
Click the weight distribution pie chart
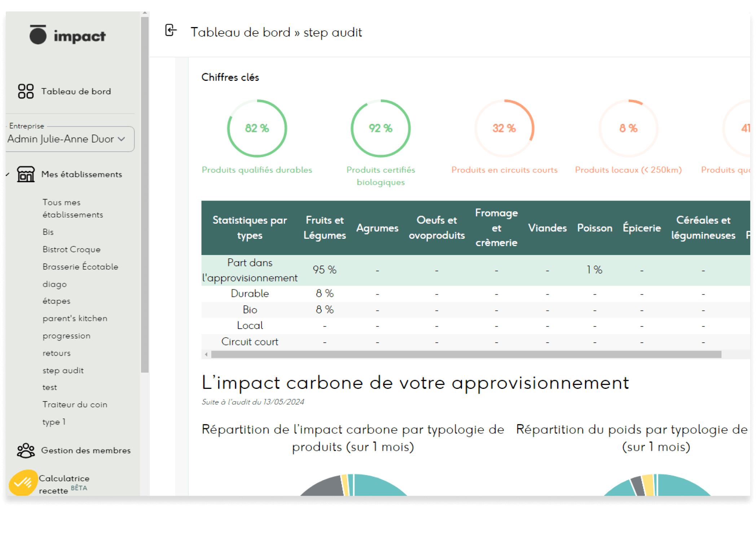point(657,484)
